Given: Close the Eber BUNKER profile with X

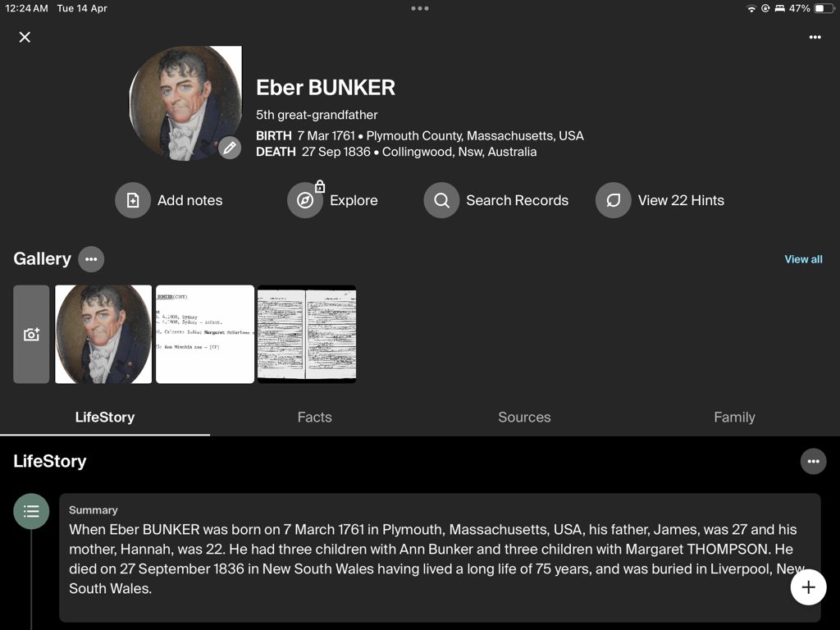Looking at the screenshot, I should pyautogui.click(x=25, y=37).
